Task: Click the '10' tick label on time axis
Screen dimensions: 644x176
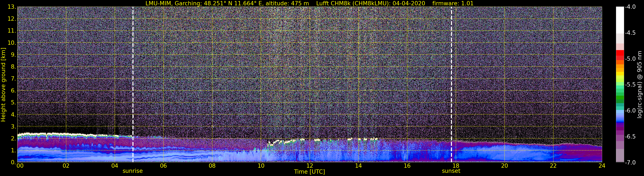Action: (261, 166)
